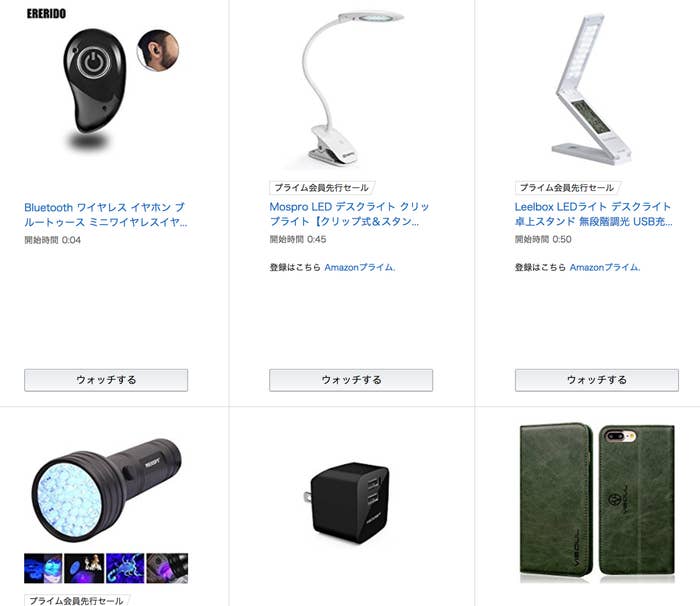Open the Bluetooth wireless earphone product image
The height and width of the screenshot is (606, 700).
pos(106,87)
